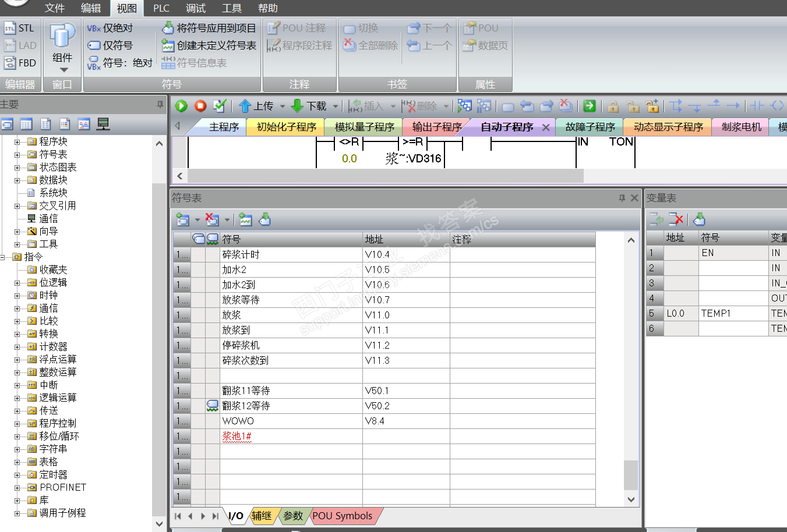Open the 文件 menu
This screenshot has width=787, height=532.
tap(55, 8)
